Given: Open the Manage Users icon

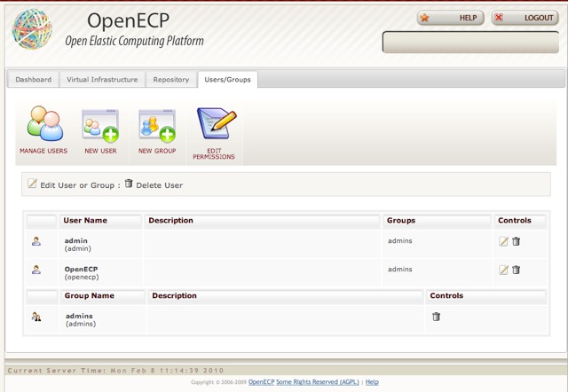Looking at the screenshot, I should pos(45,123).
